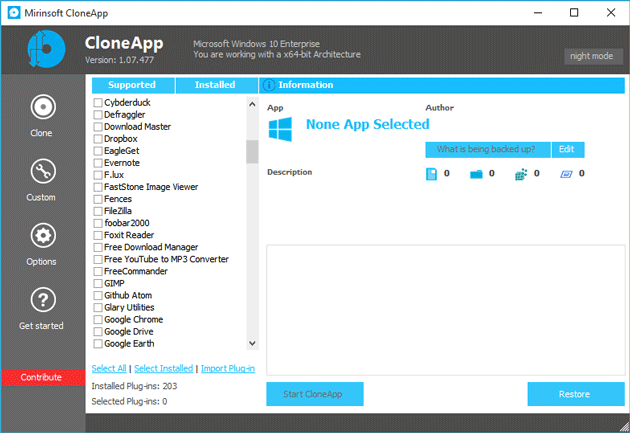Check the Github Atom checkbox

[x=98, y=296]
